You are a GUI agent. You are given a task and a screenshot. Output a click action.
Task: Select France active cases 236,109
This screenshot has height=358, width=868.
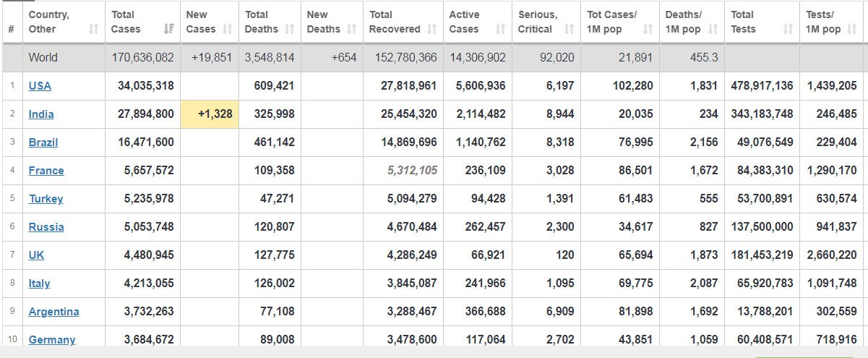pyautogui.click(x=486, y=170)
